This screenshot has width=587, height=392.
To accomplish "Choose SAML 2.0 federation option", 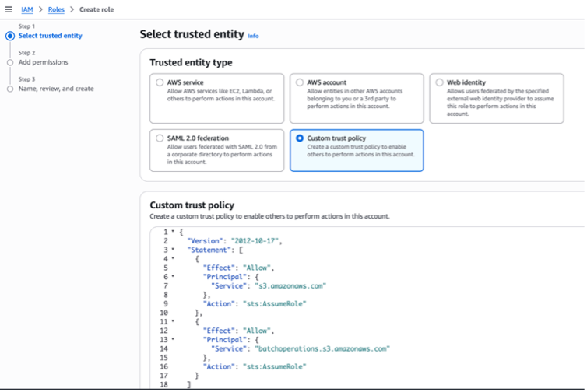I will [x=160, y=138].
